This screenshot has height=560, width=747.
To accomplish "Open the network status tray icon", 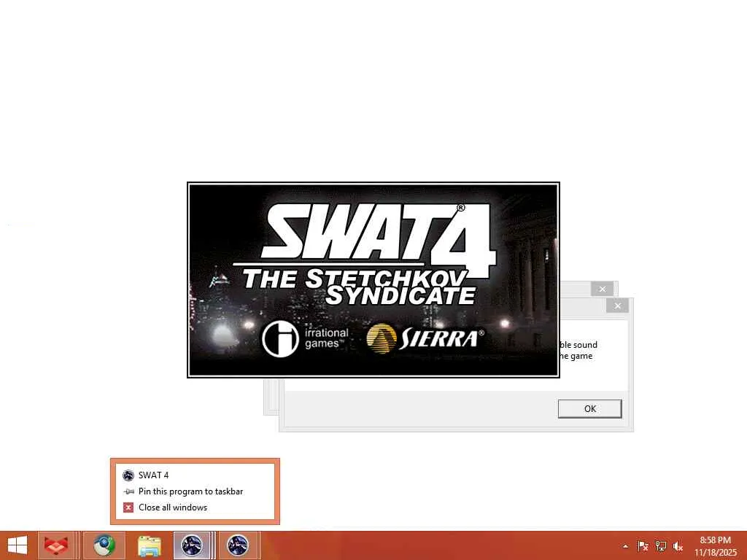I will coord(661,546).
